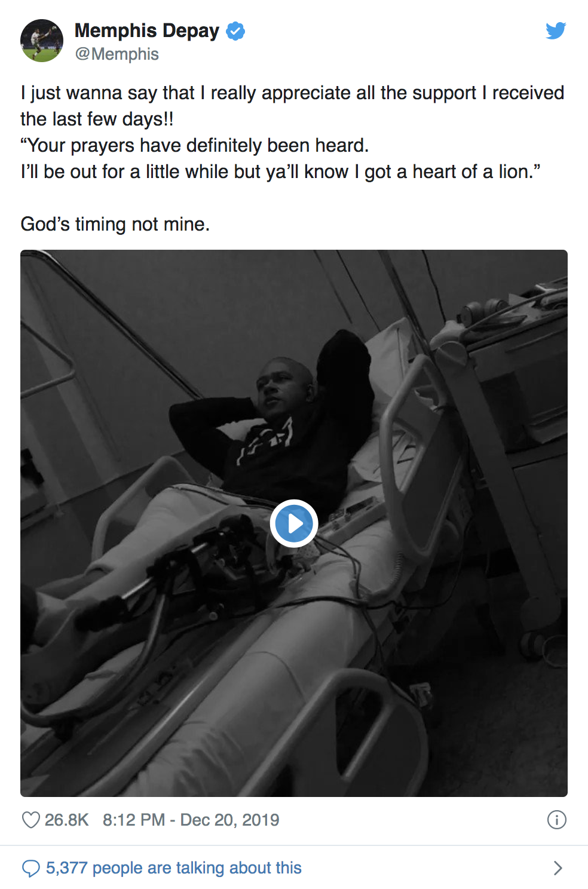Click the 'heart of a lion' text line
This screenshot has width=588, height=889.
tap(280, 172)
